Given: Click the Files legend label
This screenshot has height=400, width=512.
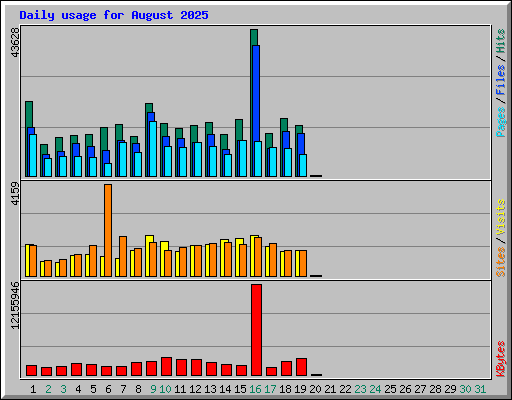Looking at the screenshot, I should point(500,79).
